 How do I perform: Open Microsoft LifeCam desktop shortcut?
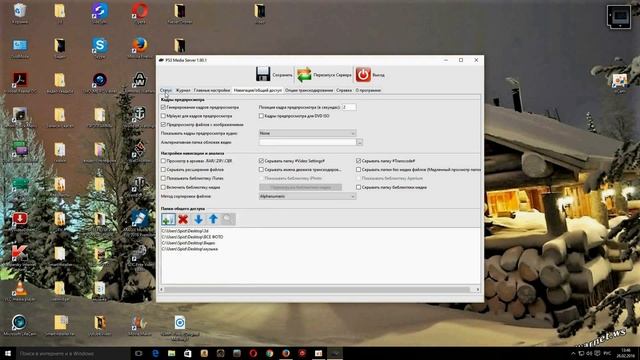coord(19,325)
